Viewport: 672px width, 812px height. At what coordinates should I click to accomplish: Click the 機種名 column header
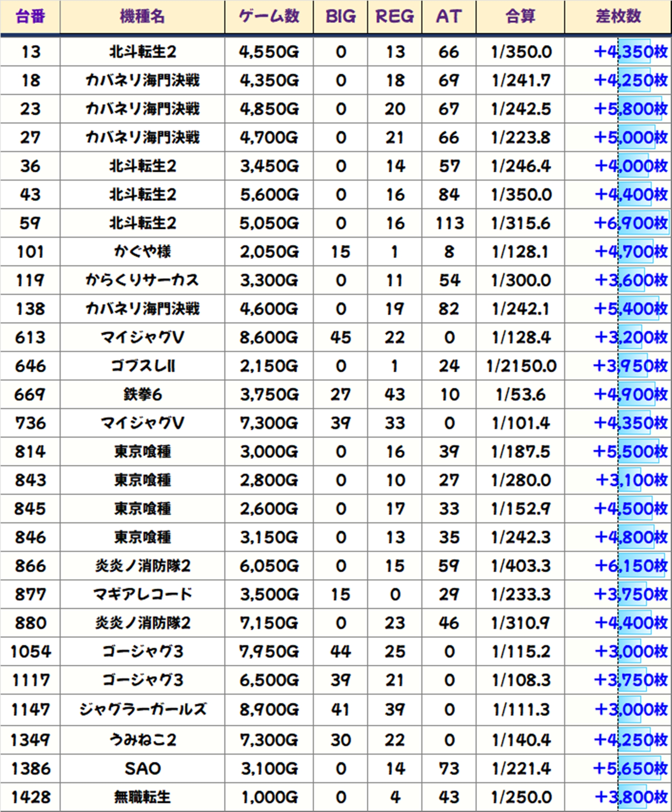pos(142,17)
